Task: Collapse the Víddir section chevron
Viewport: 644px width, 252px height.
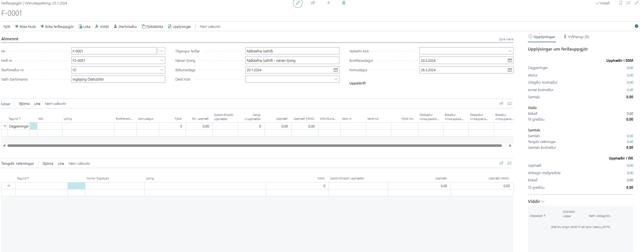Action: coord(543,201)
